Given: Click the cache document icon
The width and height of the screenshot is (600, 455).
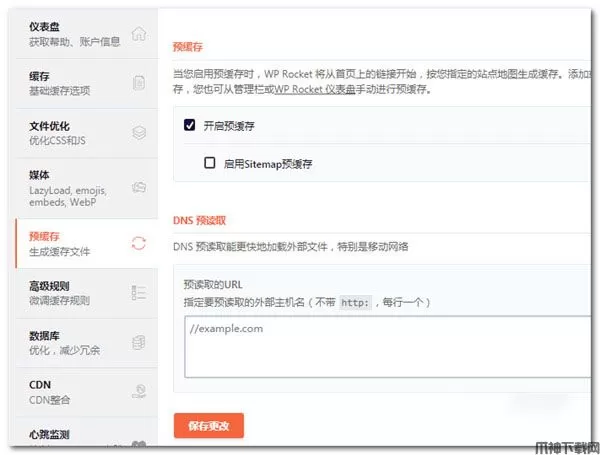Looking at the screenshot, I should pyautogui.click(x=139, y=83).
